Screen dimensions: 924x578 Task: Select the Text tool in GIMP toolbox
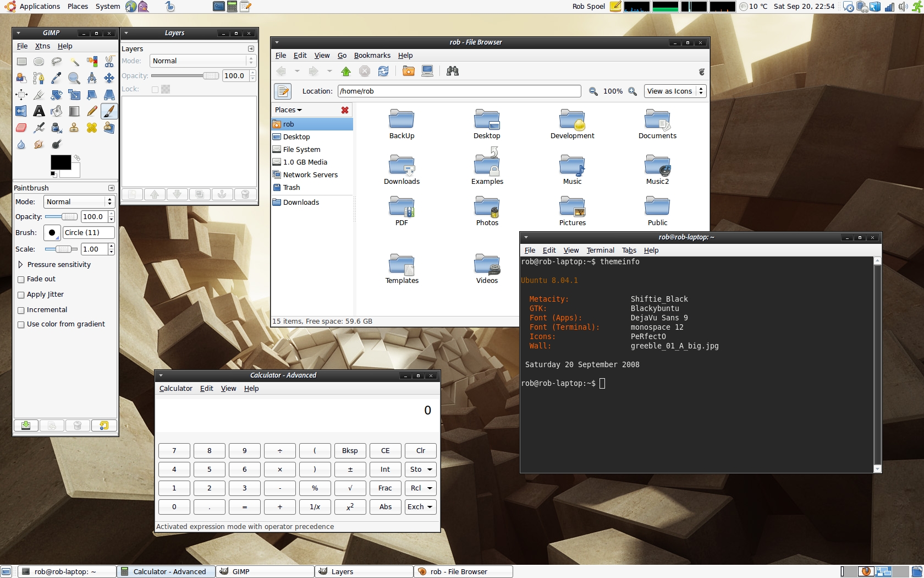point(38,111)
